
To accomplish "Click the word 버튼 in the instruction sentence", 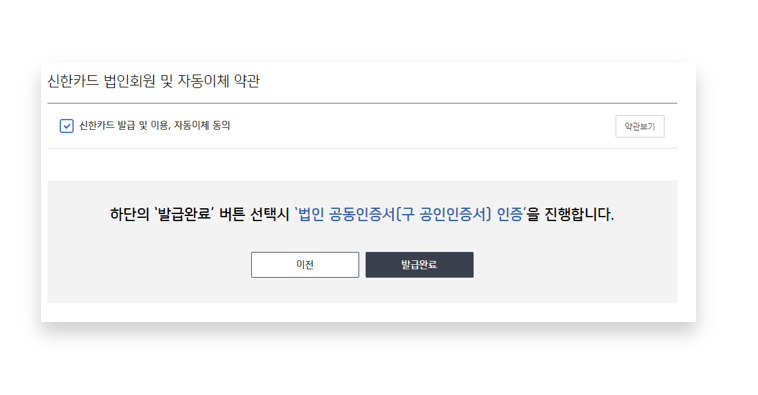I will [x=232, y=214].
